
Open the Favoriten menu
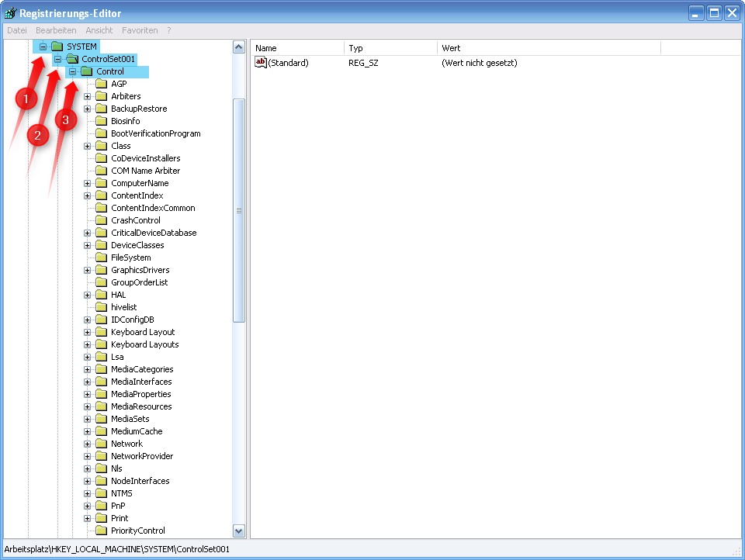(140, 30)
